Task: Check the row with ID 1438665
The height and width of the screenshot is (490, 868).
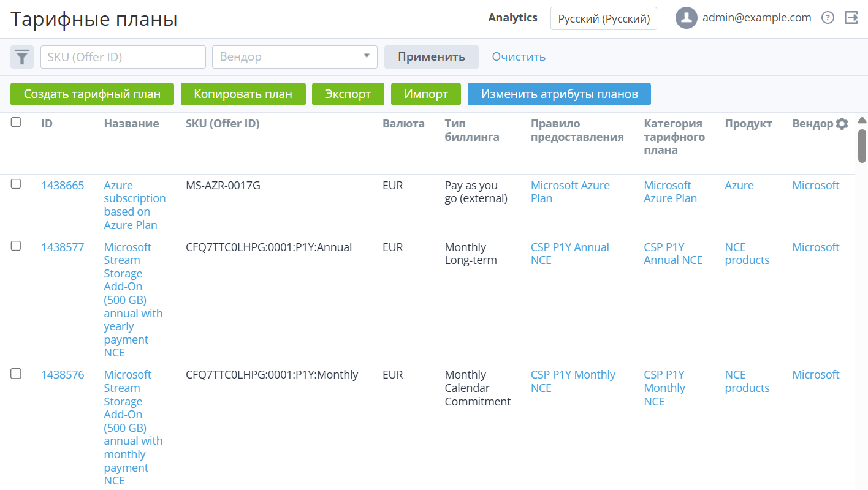Action: click(16, 184)
